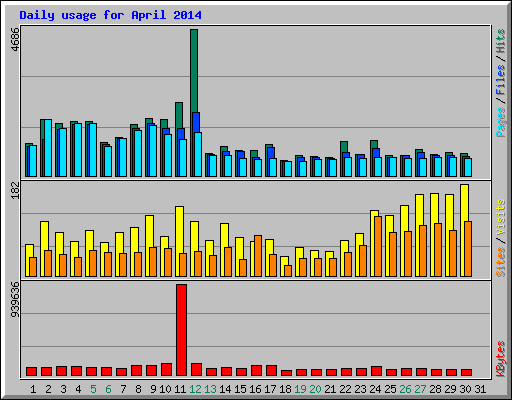
Task: Click day 5 green label on the x-axis
Action: point(93,389)
